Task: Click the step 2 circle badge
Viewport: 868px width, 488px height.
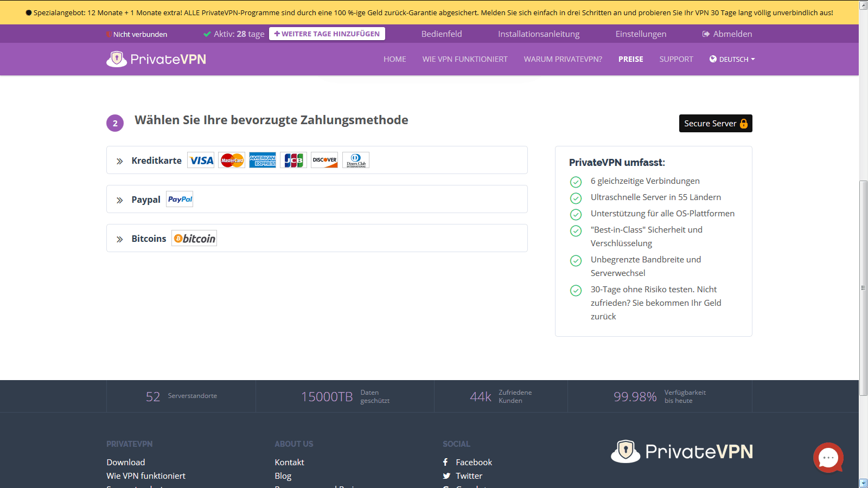Action: [115, 123]
